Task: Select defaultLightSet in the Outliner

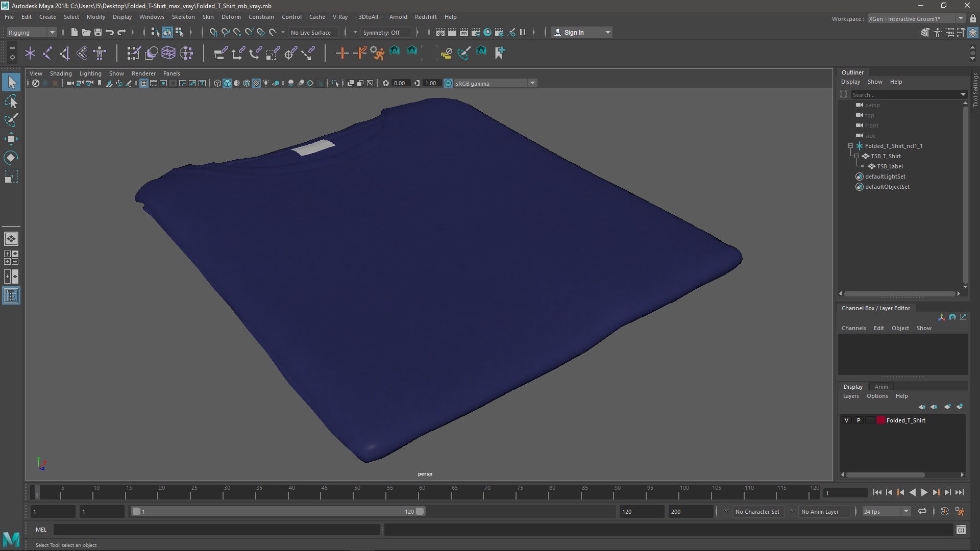Action: pos(885,177)
